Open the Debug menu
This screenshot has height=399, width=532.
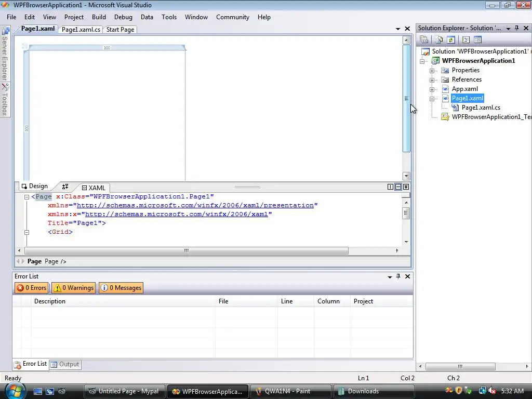tap(123, 17)
